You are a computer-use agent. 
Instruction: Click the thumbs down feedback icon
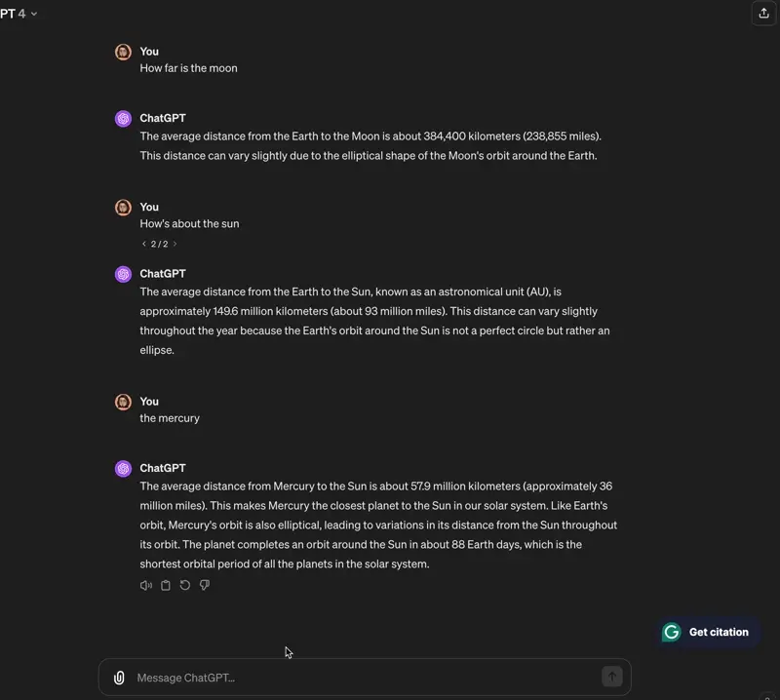point(205,585)
